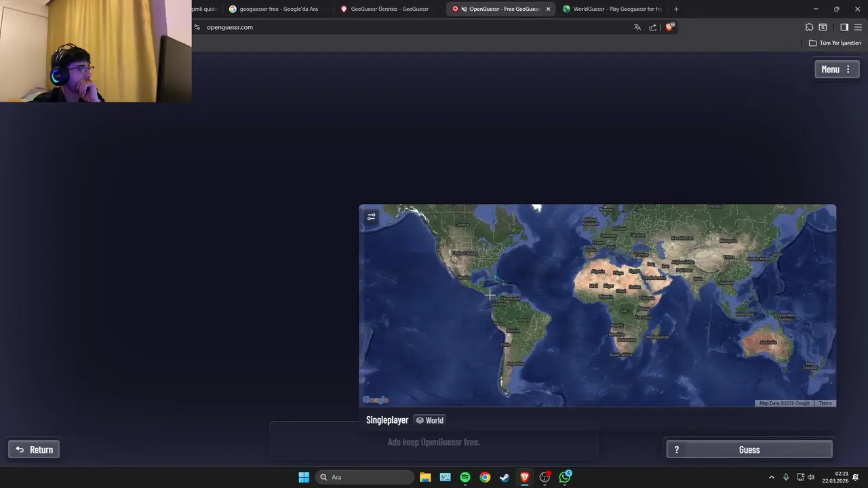Click the translate page icon
The image size is (868, 488).
(x=637, y=27)
